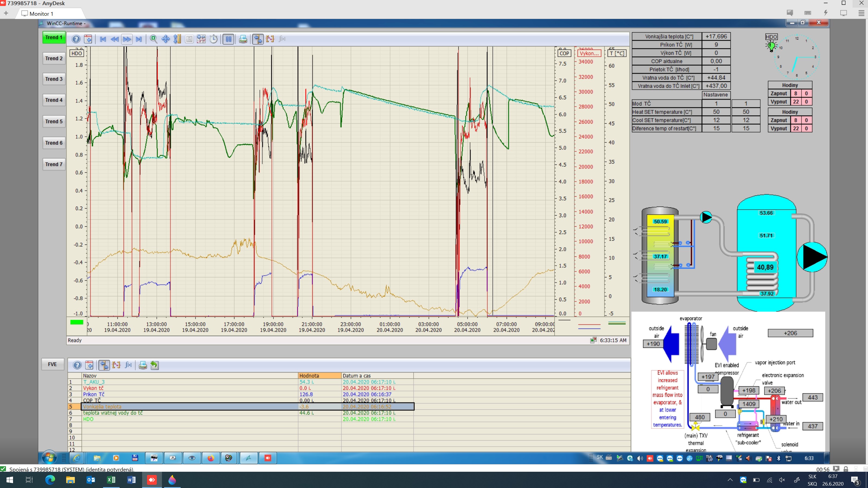This screenshot has height=488, width=868.
Task: Click the zoom area magnifier tool
Action: (x=154, y=39)
